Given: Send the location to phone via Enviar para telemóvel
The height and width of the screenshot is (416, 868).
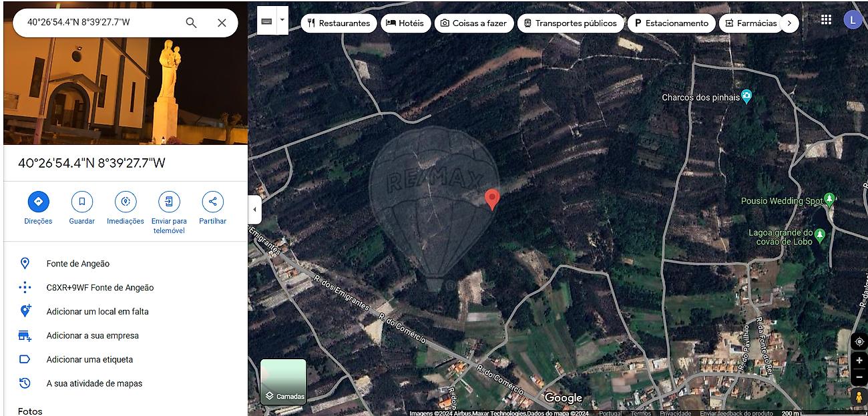Looking at the screenshot, I should click(x=169, y=201).
